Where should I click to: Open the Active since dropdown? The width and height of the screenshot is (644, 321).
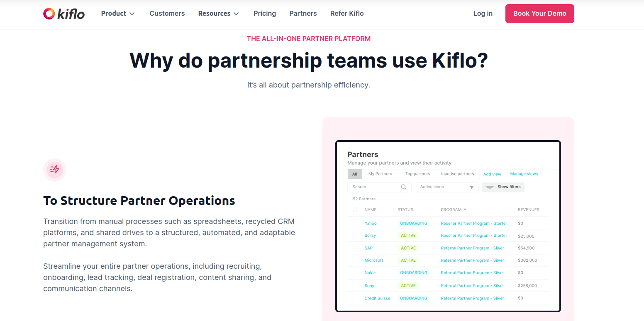click(x=447, y=187)
